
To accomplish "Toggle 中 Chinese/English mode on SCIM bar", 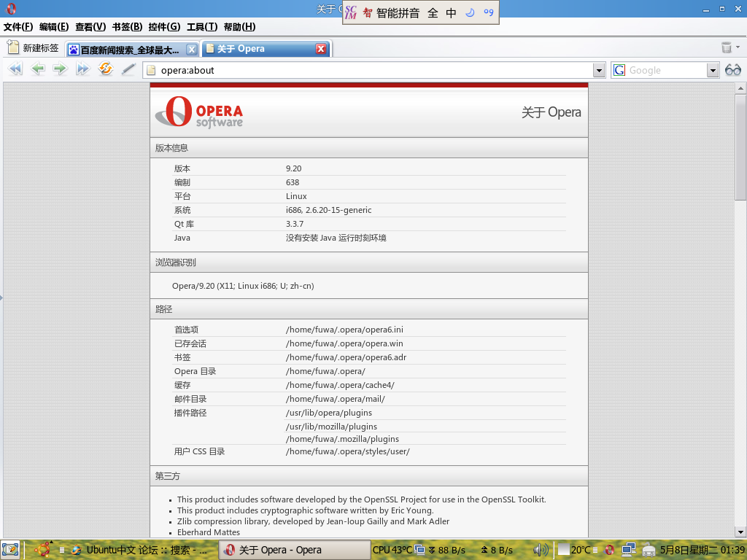I will [451, 13].
